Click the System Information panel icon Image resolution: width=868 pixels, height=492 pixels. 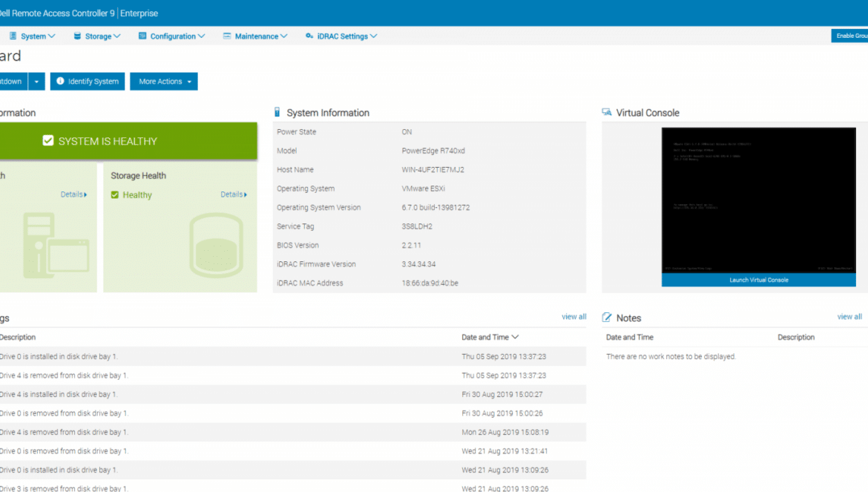click(x=277, y=112)
